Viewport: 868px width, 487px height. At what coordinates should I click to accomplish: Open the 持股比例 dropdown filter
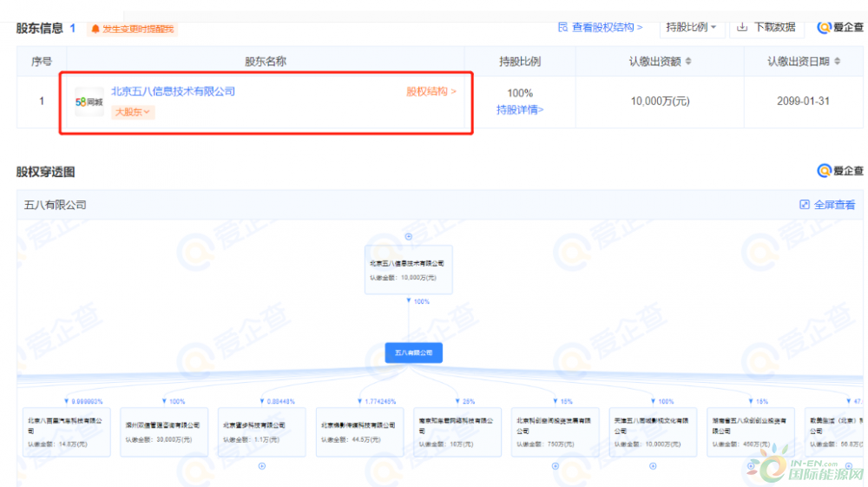692,27
